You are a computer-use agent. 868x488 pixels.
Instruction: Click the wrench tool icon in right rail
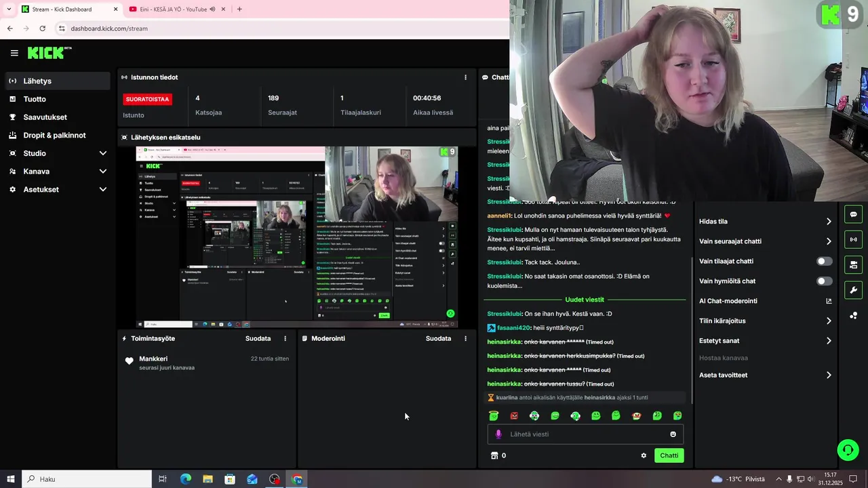pyautogui.click(x=853, y=290)
